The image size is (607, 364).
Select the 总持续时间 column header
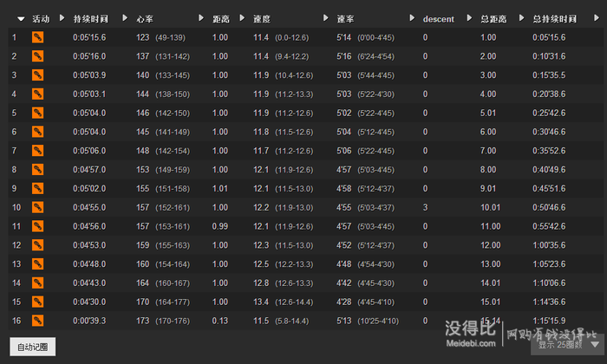(554, 18)
